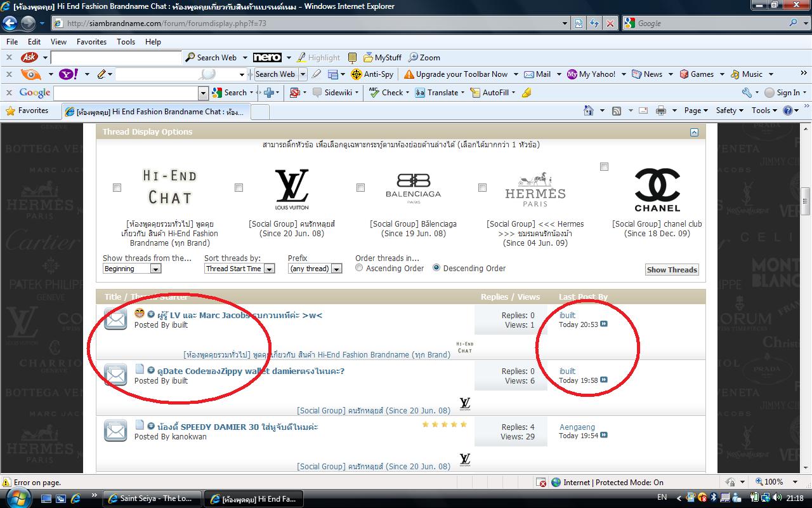The image size is (812, 508).
Task: Click the Show Threads button
Action: coord(672,270)
